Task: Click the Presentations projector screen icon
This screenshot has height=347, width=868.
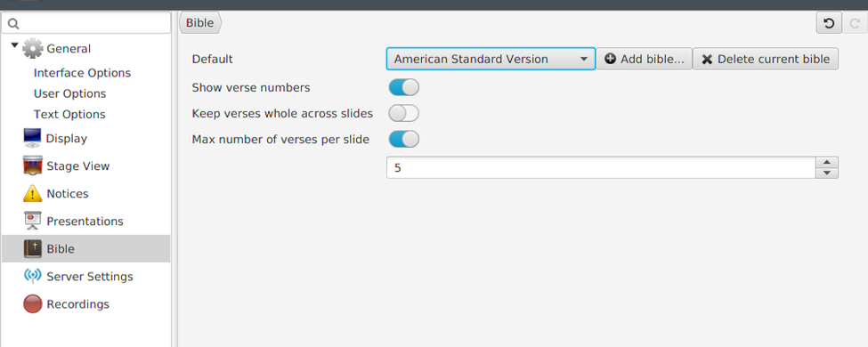Action: pos(33,221)
